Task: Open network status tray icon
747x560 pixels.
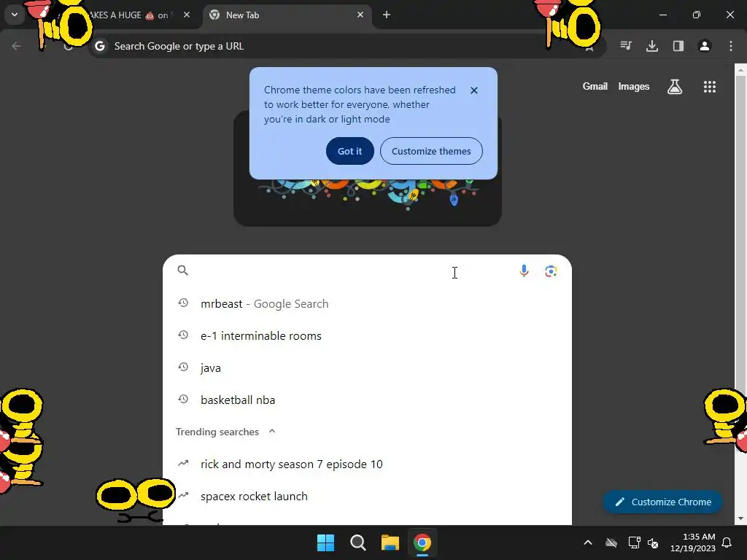Action: click(x=634, y=542)
